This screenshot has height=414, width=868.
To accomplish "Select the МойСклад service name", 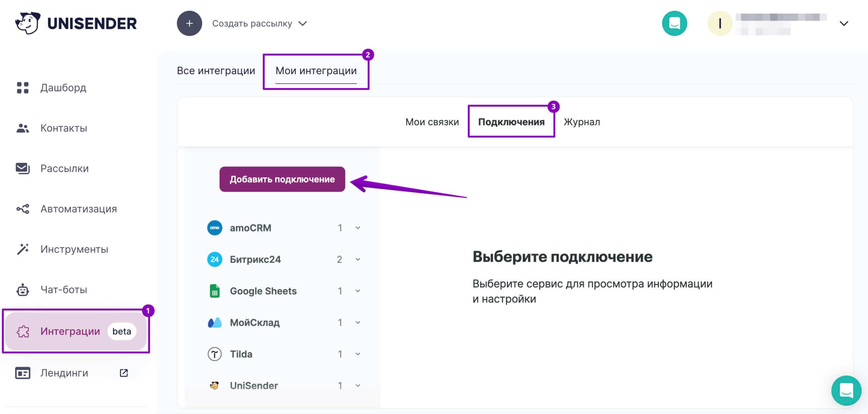I will pos(255,322).
